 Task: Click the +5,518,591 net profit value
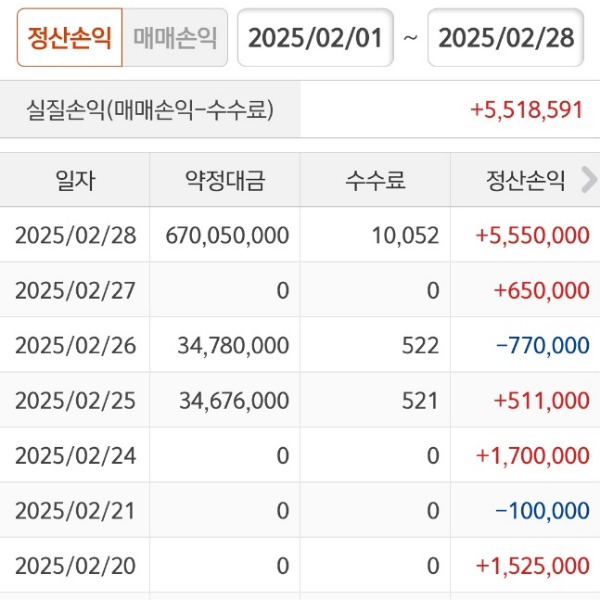(526, 110)
